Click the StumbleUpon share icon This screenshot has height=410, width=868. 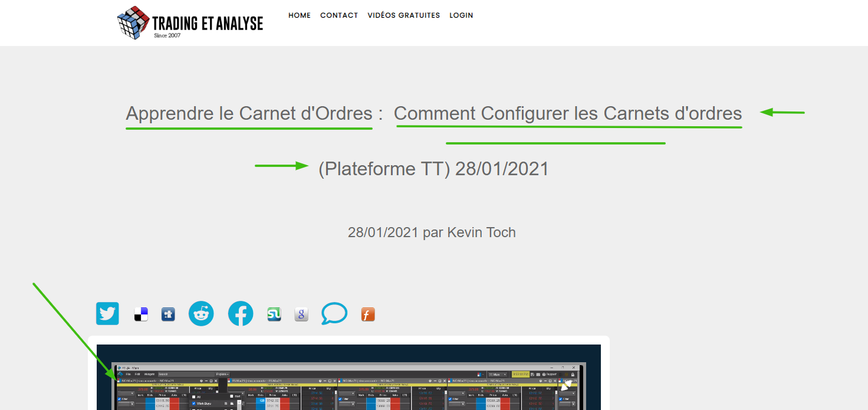[274, 314]
